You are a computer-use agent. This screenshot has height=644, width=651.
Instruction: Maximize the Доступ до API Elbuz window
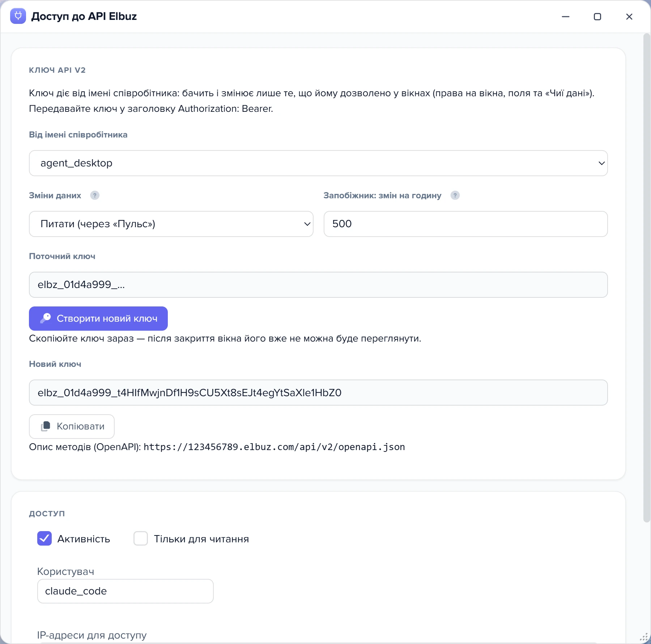pyautogui.click(x=597, y=17)
